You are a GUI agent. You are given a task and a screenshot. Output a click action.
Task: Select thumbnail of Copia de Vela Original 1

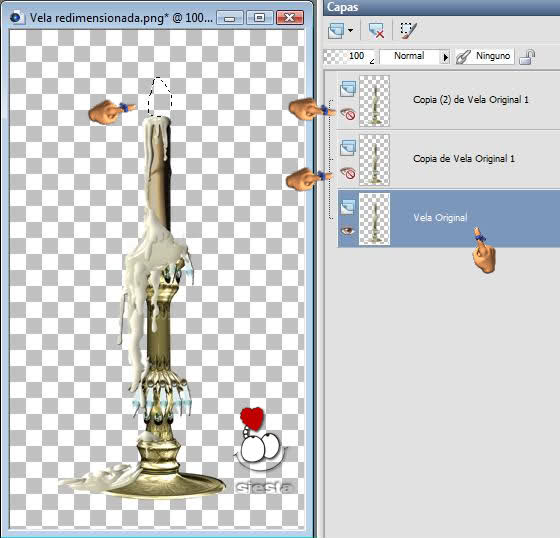pos(374,160)
